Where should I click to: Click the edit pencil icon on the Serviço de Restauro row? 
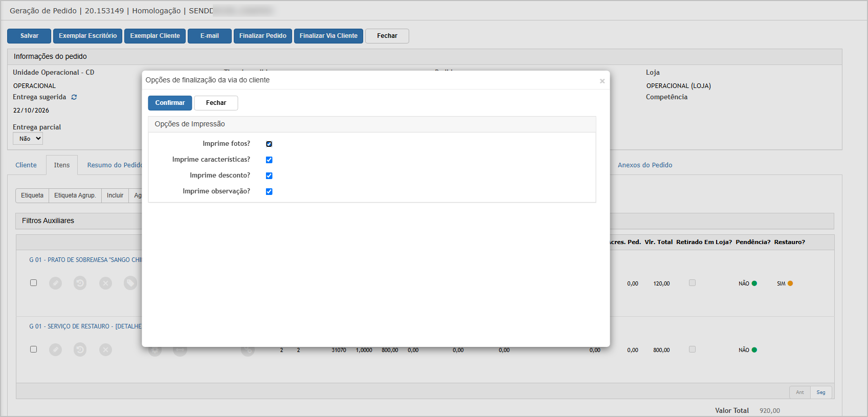coord(55,349)
